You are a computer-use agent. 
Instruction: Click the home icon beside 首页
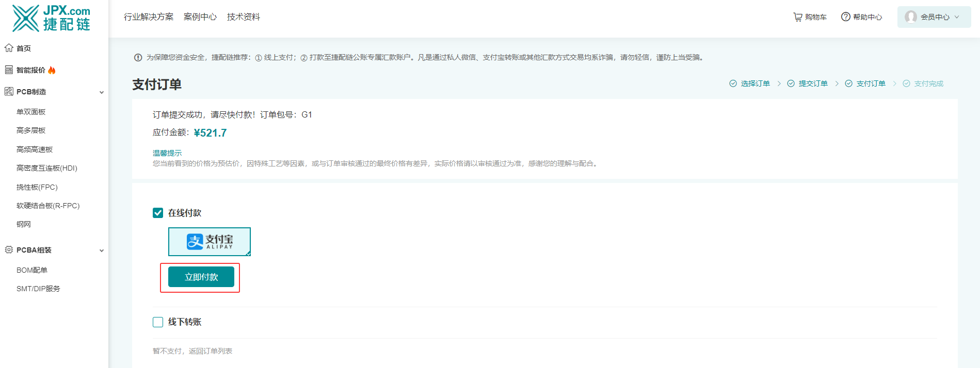point(9,48)
